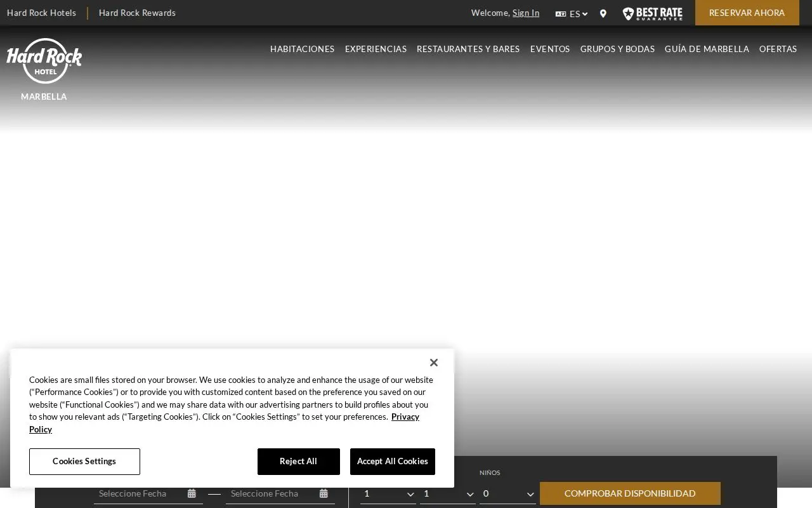Open the check-out date calendar icon
Screen dimensions: 812x508
coord(324,493)
